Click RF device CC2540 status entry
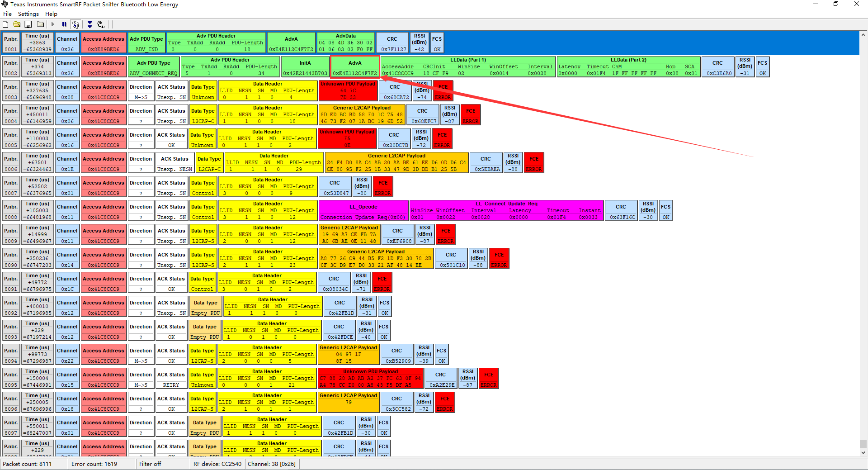This screenshot has width=868, height=470. [x=217, y=464]
